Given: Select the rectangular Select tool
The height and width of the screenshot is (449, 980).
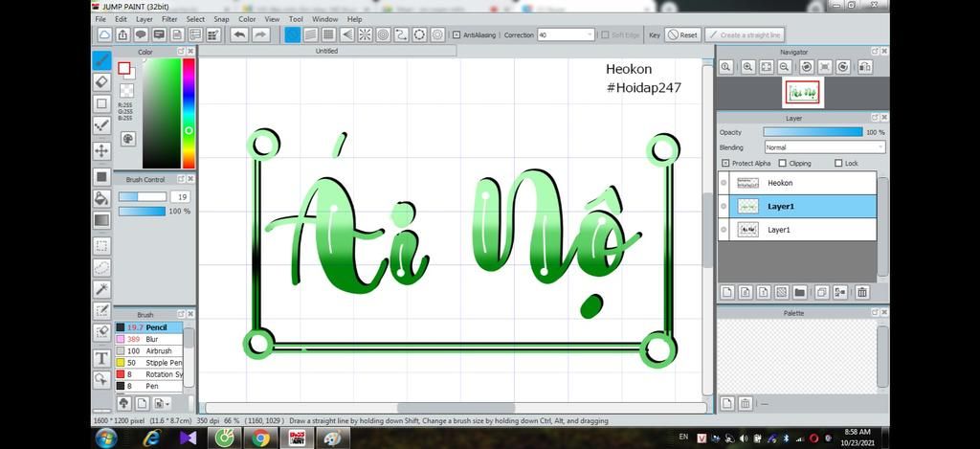Looking at the screenshot, I should tap(101, 246).
